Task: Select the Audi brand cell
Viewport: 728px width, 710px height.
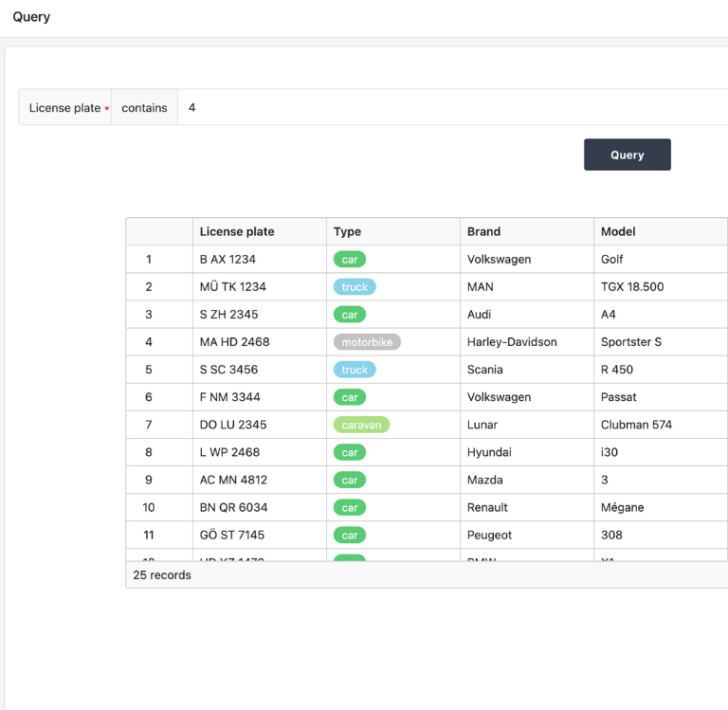Action: point(527,315)
